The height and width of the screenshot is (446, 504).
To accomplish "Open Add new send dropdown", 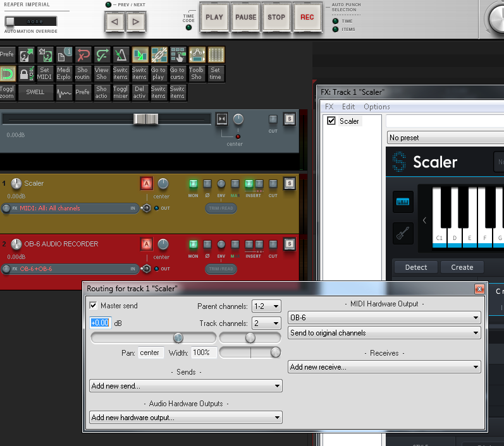I will pos(186,386).
